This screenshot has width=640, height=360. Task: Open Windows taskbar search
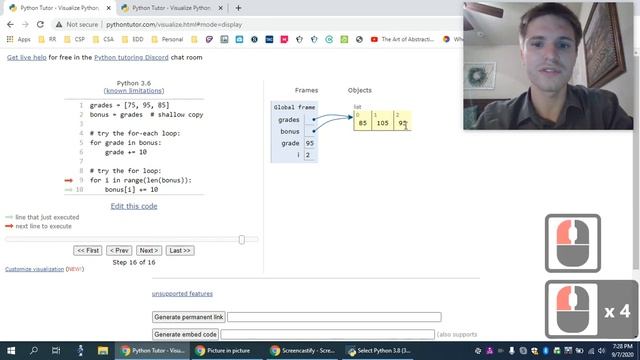[x=34, y=351]
